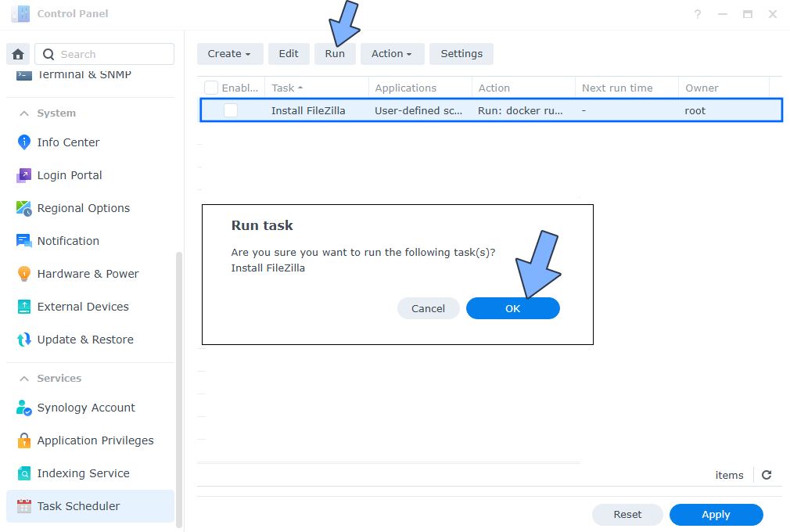
Task: Sort by the Task column header
Action: (317, 88)
